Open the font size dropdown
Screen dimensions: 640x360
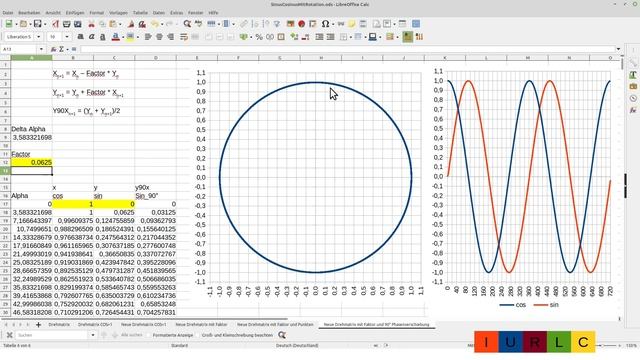[67, 37]
